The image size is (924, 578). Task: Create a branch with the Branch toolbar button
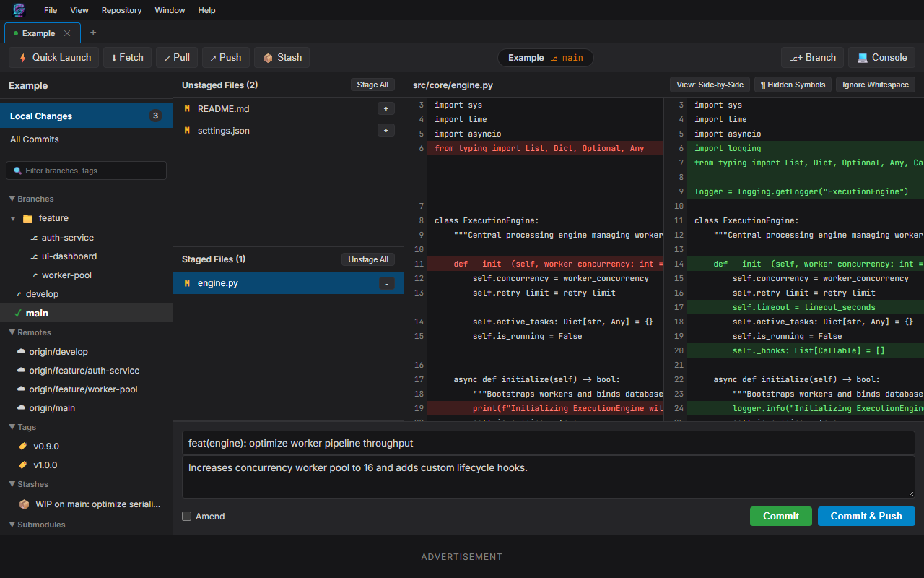pyautogui.click(x=813, y=58)
